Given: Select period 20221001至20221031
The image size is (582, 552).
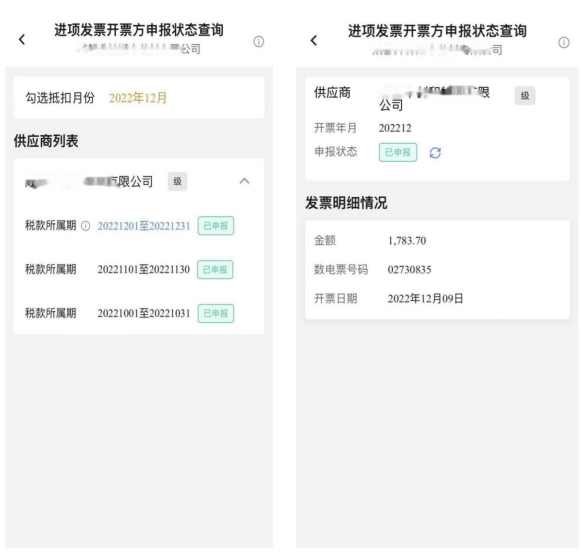Looking at the screenshot, I should (x=144, y=313).
